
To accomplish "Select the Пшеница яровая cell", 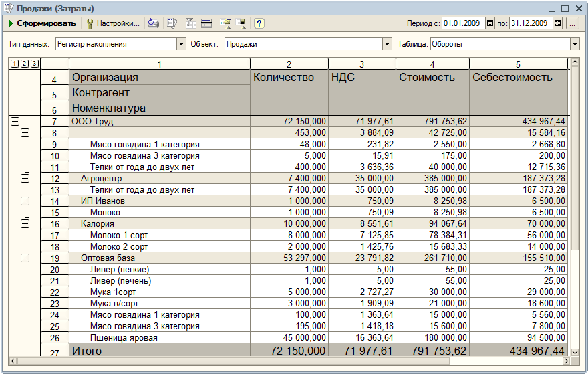I will (x=160, y=337).
